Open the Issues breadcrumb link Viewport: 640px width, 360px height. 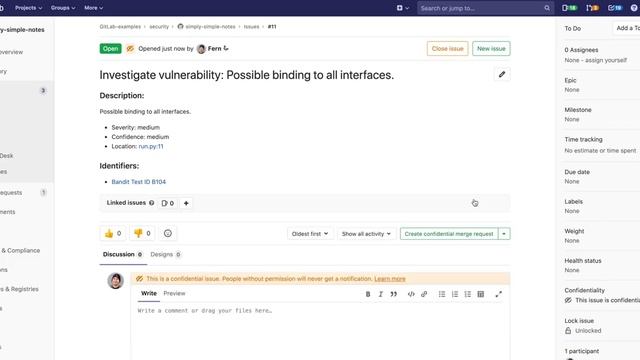tap(251, 27)
